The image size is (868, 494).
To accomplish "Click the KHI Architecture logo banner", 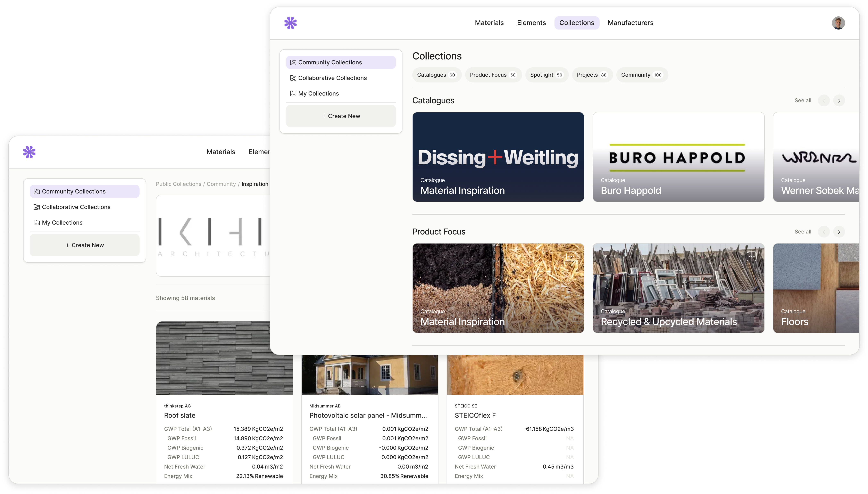I will pos(213,236).
